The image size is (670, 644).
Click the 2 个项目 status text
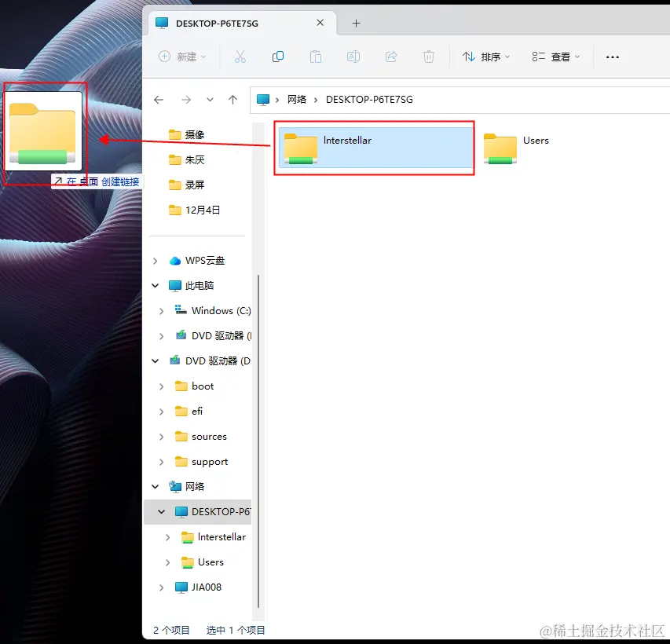[x=171, y=630]
